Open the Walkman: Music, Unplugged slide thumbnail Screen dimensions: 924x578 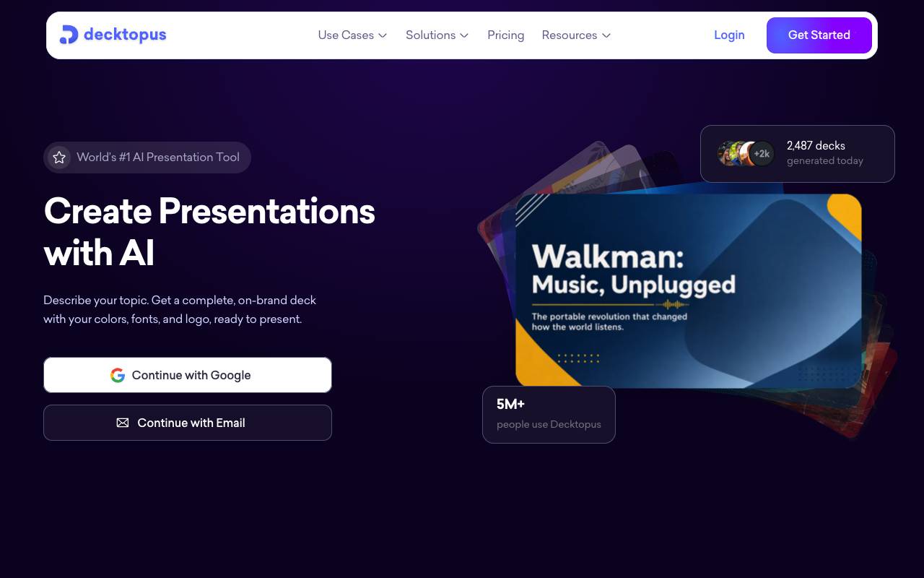tap(689, 290)
